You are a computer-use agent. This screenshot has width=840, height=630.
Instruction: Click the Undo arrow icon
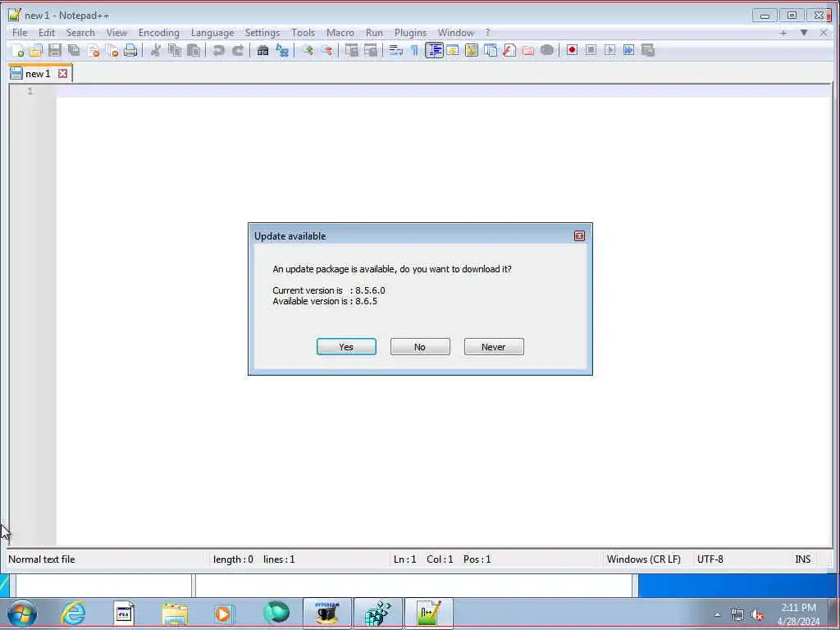[x=218, y=50]
